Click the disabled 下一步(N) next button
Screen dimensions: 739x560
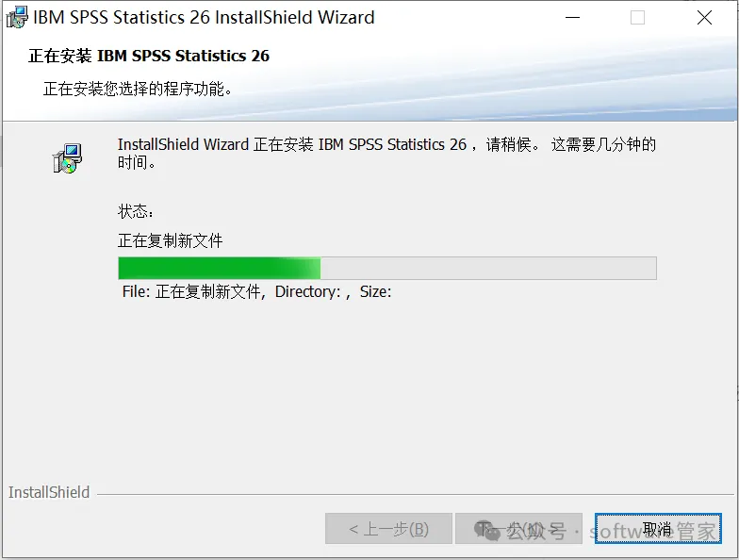518,528
